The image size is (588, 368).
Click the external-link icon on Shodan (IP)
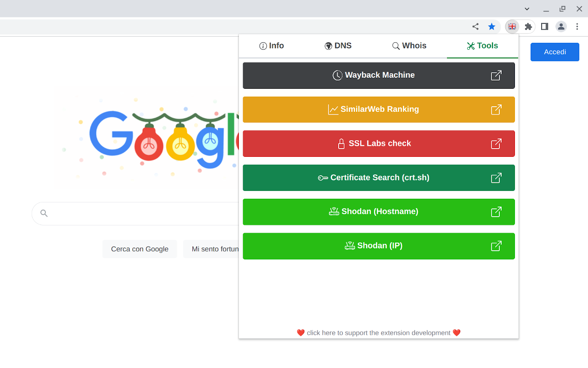[496, 246]
